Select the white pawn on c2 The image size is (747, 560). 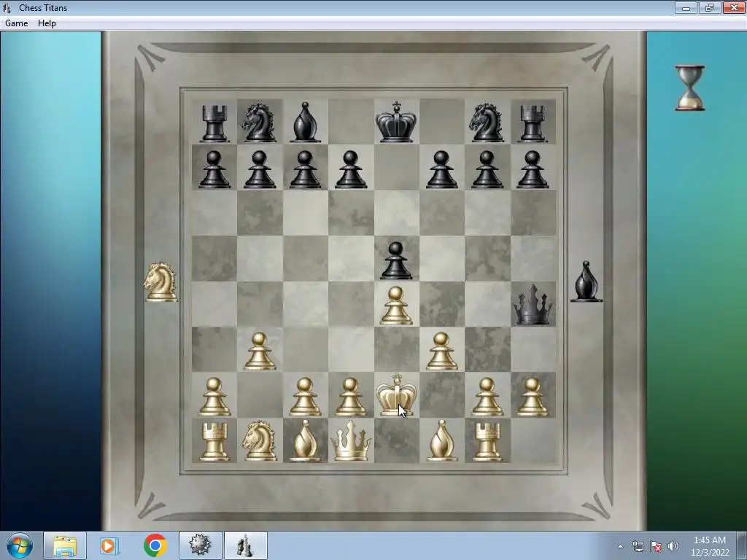click(x=305, y=397)
